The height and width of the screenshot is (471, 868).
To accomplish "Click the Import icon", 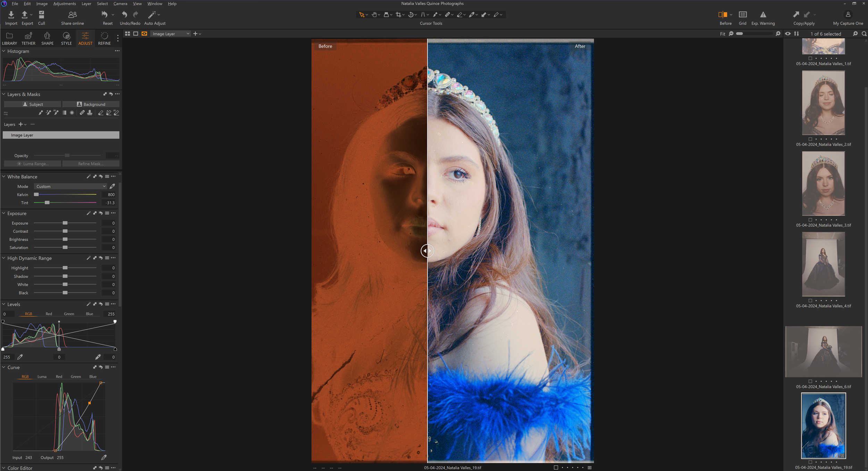I will click(11, 15).
